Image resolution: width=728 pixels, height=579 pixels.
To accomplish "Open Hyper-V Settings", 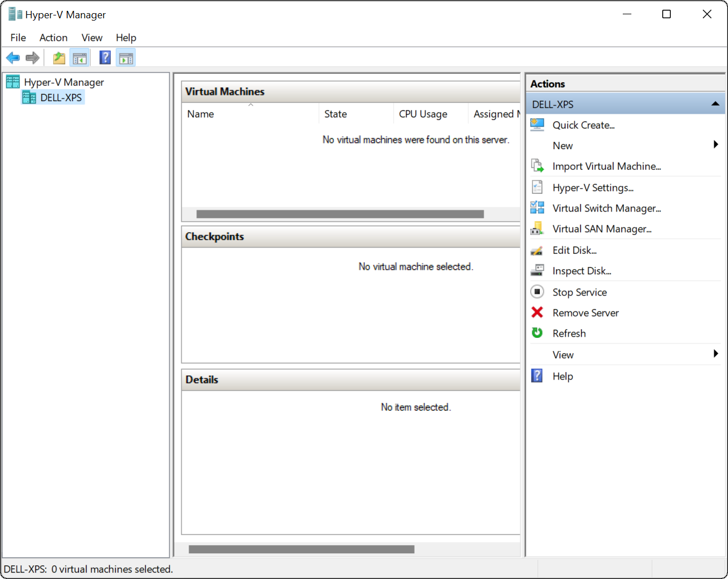I will [592, 187].
